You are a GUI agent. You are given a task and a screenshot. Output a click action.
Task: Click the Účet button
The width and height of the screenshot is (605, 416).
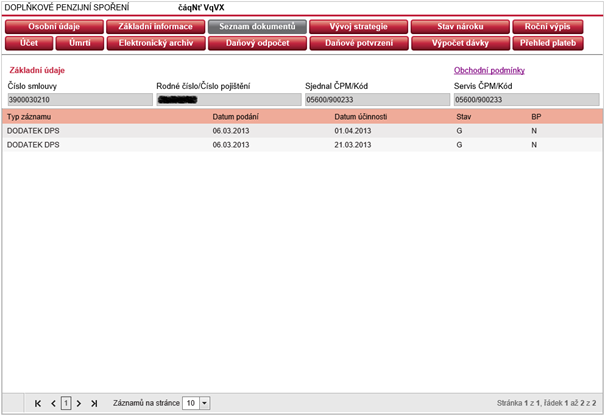point(29,44)
